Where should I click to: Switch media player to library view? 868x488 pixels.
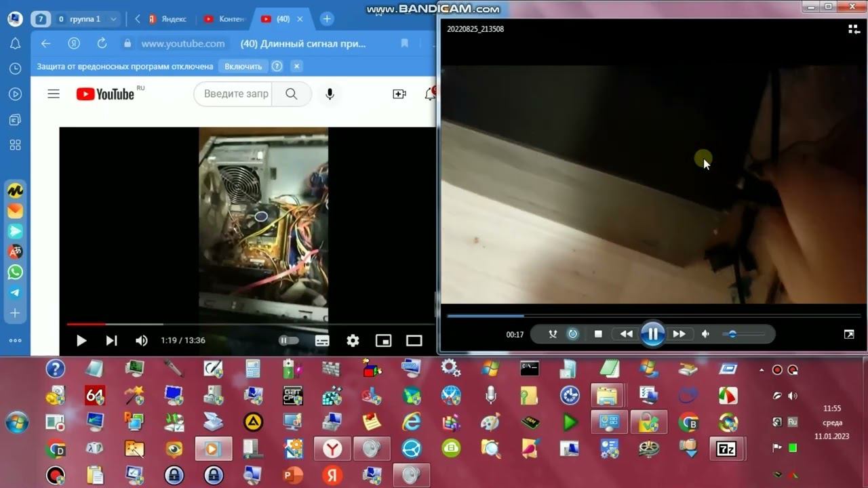[x=854, y=29]
